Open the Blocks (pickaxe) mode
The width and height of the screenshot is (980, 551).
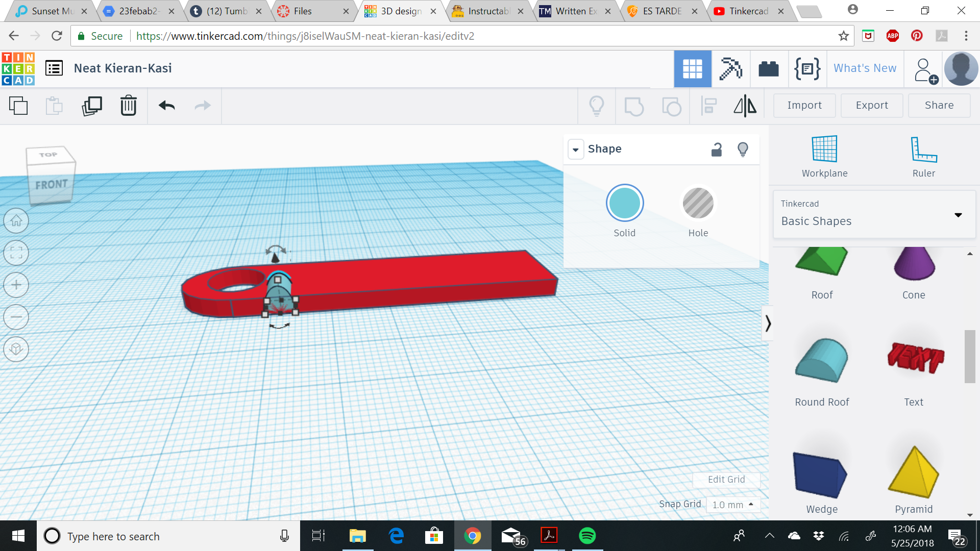pos(730,69)
